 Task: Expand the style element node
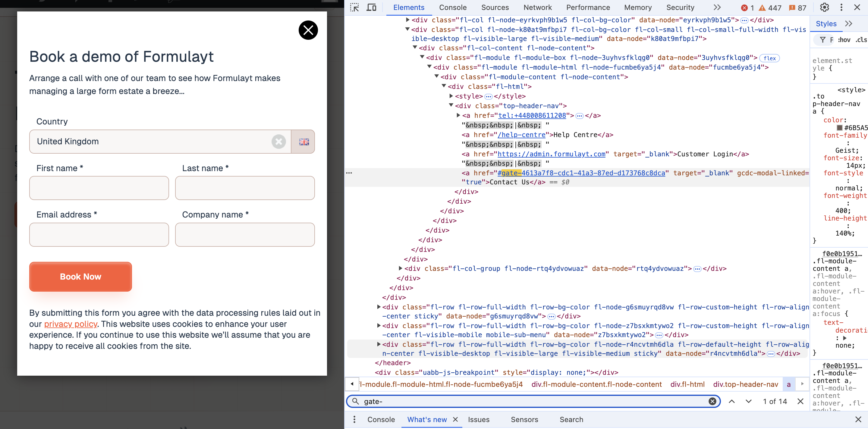(451, 96)
